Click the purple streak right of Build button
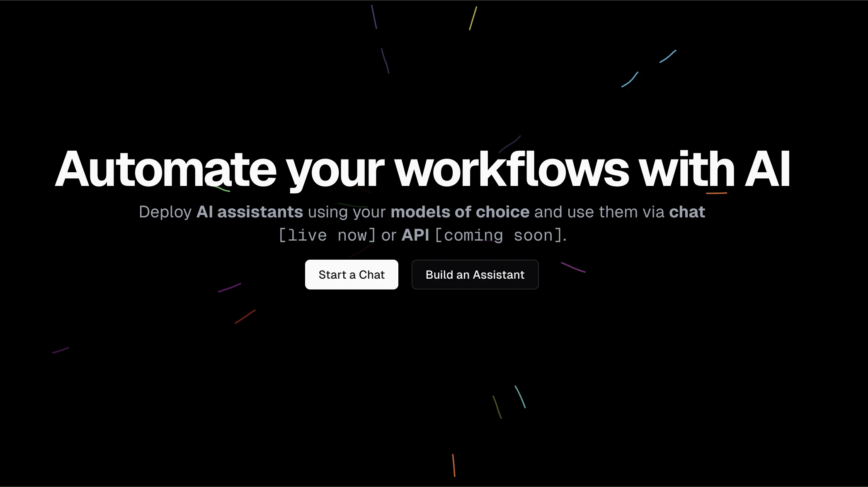The image size is (868, 487). [573, 267]
